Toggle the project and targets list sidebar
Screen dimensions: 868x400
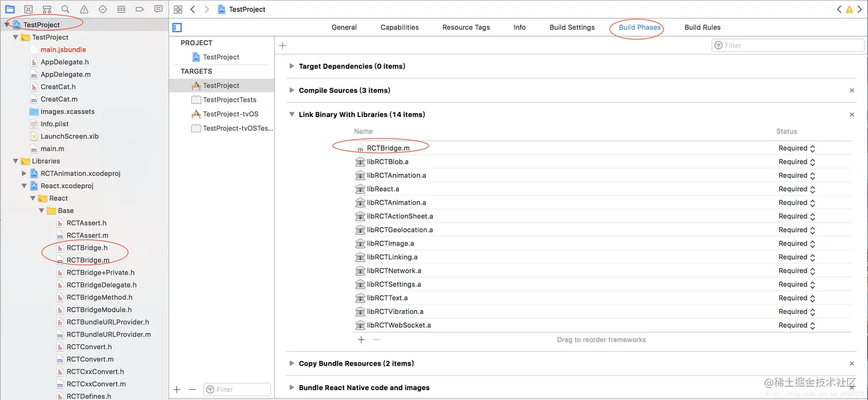point(177,28)
